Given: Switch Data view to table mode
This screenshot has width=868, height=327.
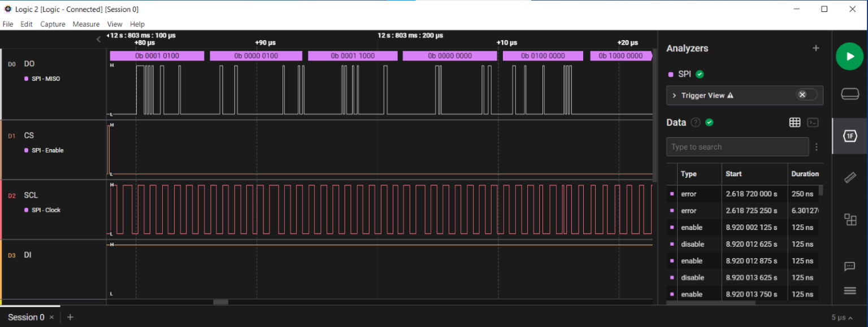Looking at the screenshot, I should 795,123.
